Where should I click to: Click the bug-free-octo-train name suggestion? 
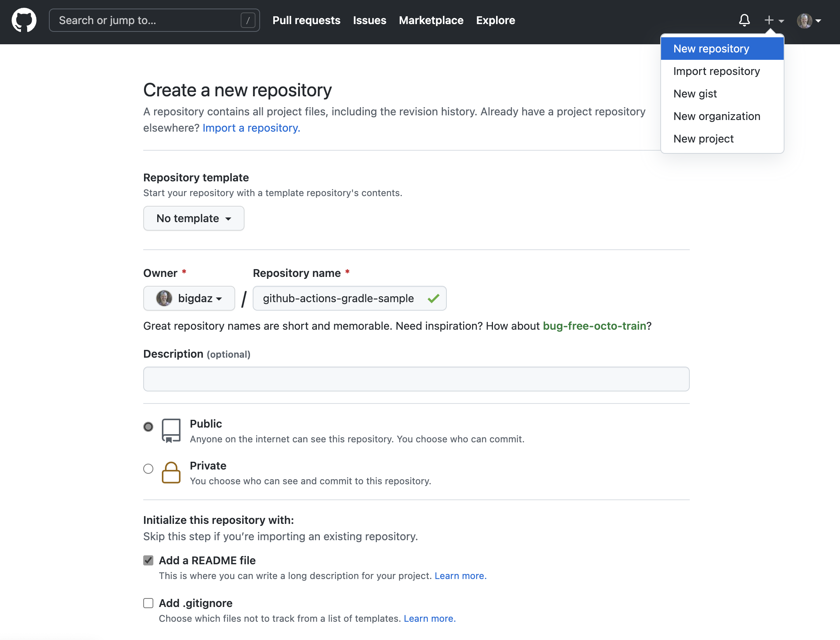click(x=595, y=326)
